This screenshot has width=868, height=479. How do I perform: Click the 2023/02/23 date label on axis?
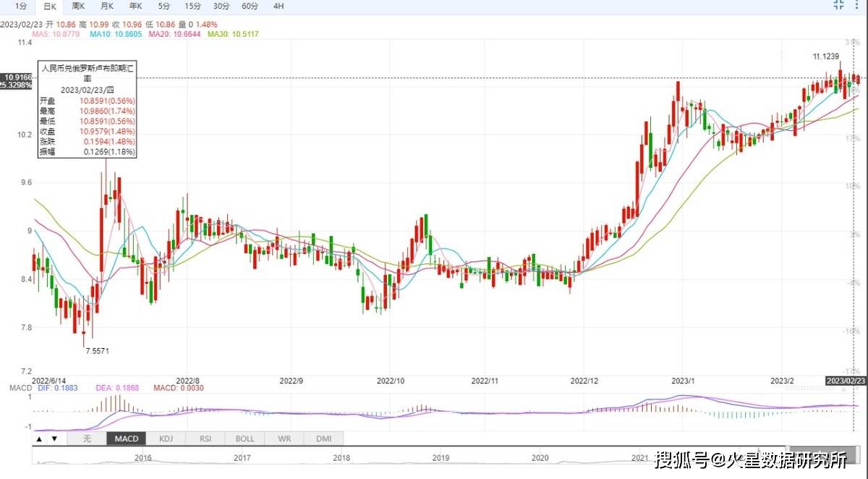tap(846, 380)
